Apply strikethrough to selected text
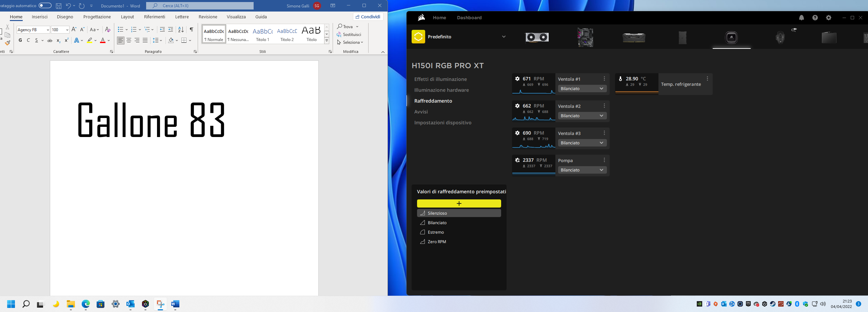 pyautogui.click(x=50, y=40)
